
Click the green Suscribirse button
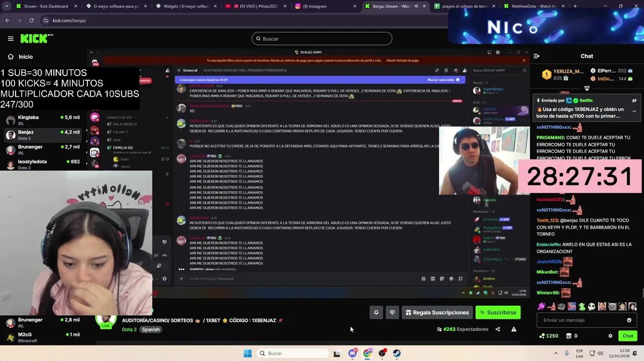click(498, 313)
